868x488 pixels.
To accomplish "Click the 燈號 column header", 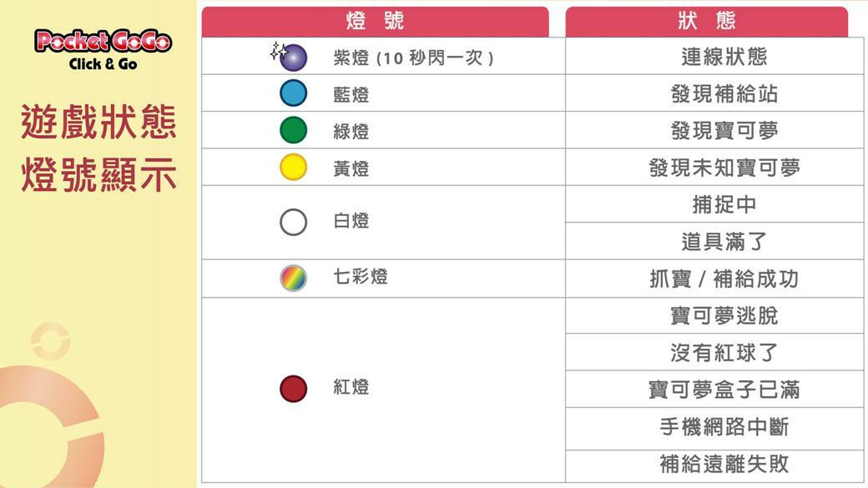I will [375, 22].
